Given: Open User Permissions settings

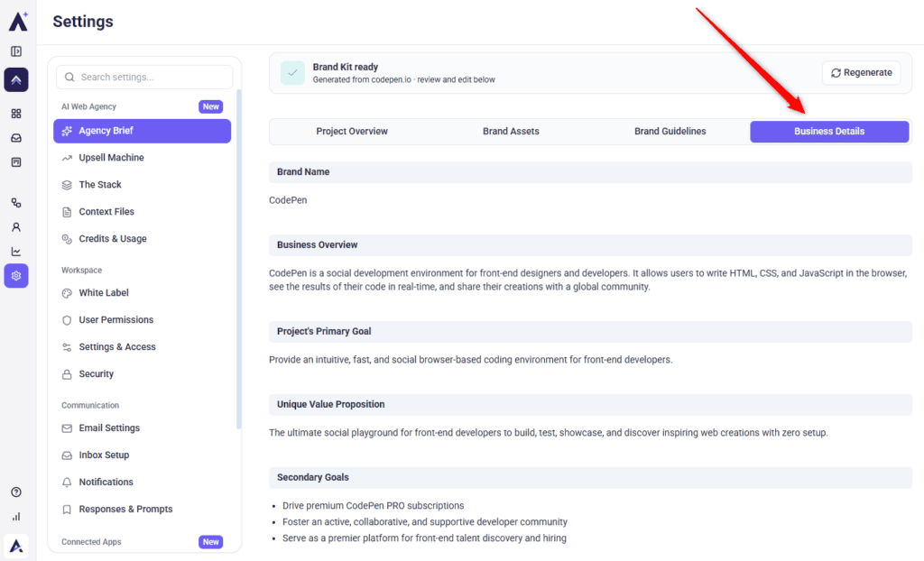Looking at the screenshot, I should 142,320.
